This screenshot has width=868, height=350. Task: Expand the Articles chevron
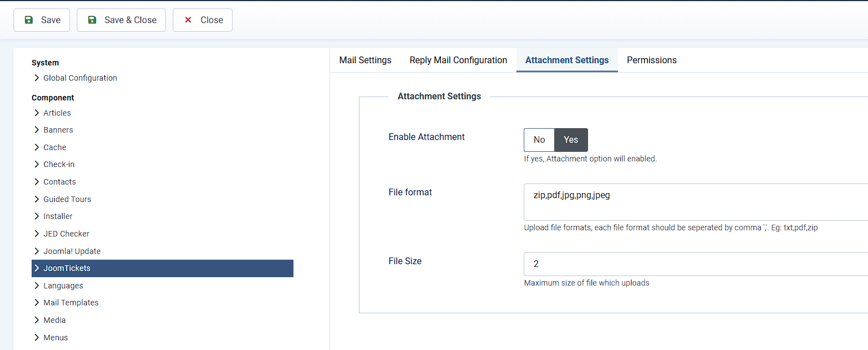pos(37,113)
